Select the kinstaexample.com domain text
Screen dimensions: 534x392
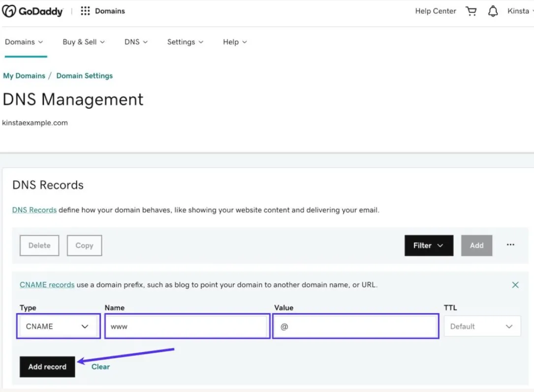[35, 123]
